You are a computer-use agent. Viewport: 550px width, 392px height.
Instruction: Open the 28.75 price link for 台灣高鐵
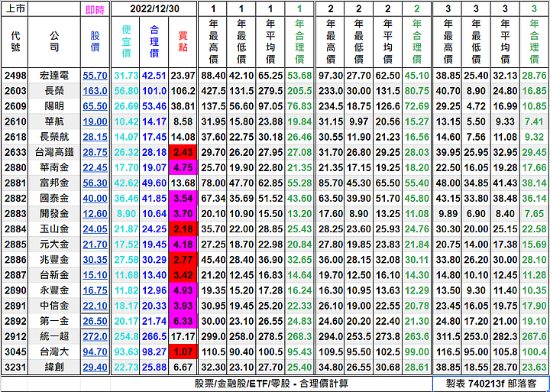click(95, 152)
